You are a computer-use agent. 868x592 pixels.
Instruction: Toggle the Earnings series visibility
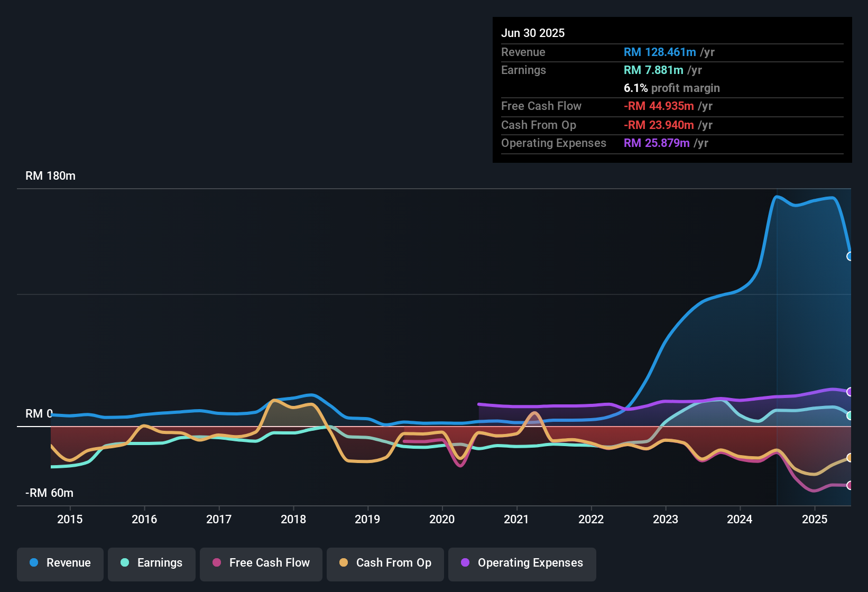151,563
